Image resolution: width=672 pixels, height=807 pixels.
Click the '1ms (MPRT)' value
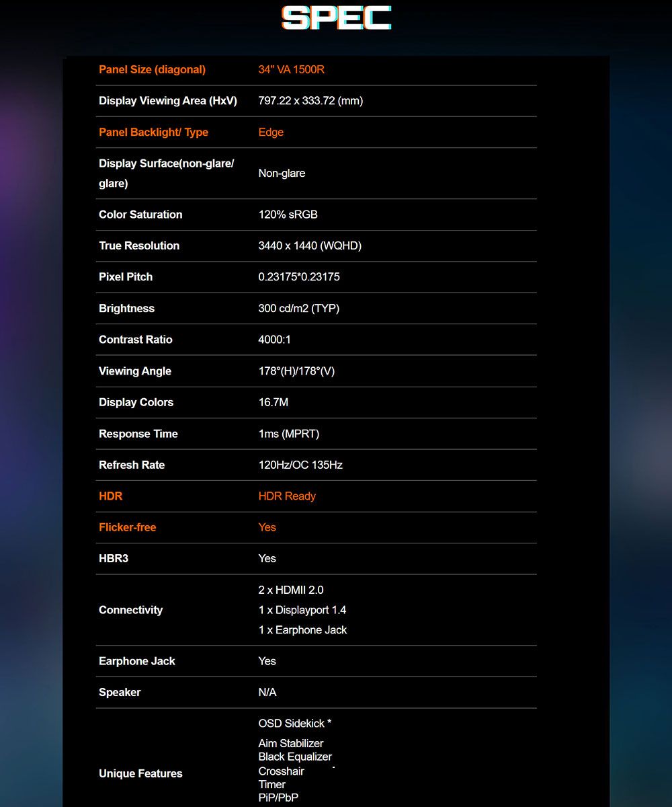click(x=289, y=434)
